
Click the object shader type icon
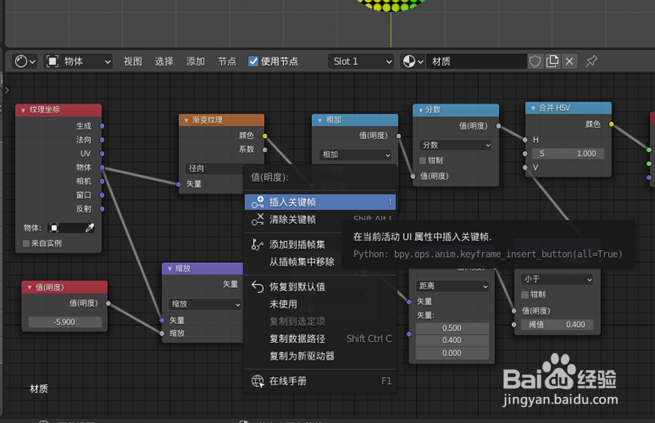[52, 61]
